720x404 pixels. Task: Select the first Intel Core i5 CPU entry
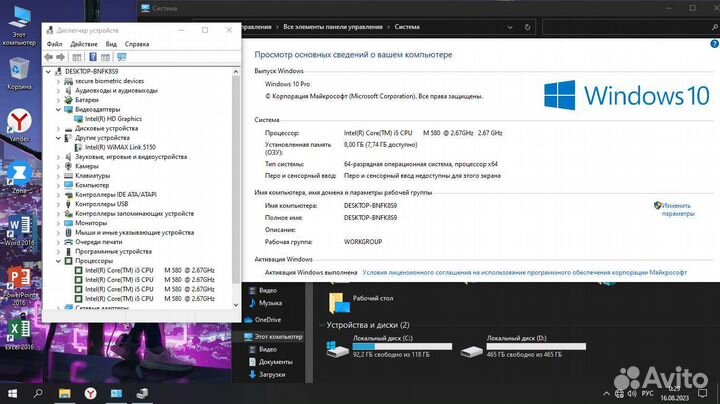tap(150, 270)
